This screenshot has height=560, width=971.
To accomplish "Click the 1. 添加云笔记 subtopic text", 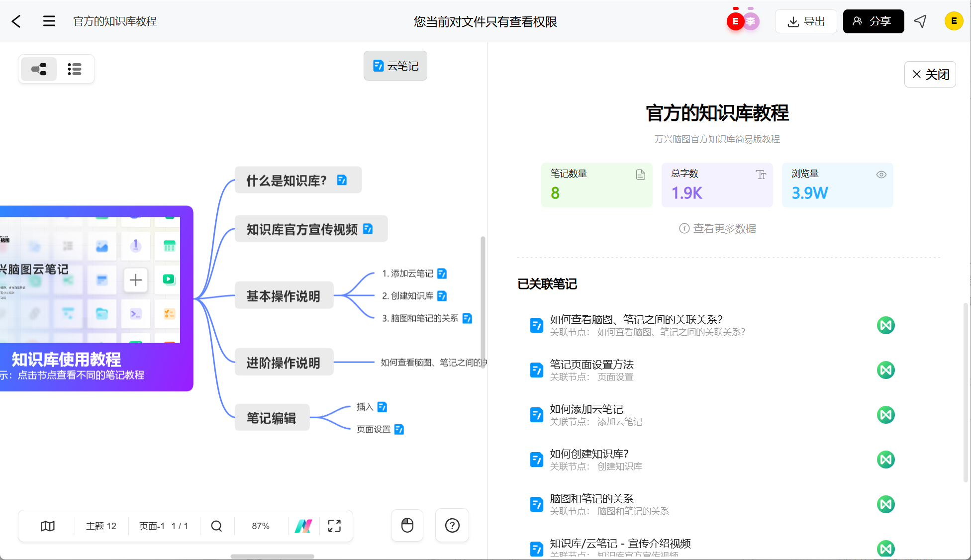I will [x=407, y=274].
